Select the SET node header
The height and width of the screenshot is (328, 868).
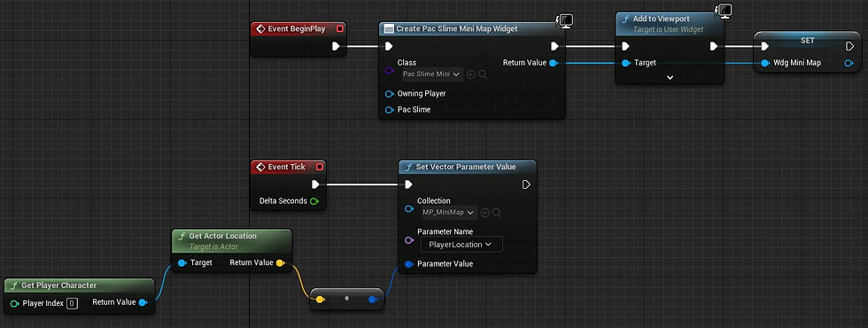[x=807, y=41]
